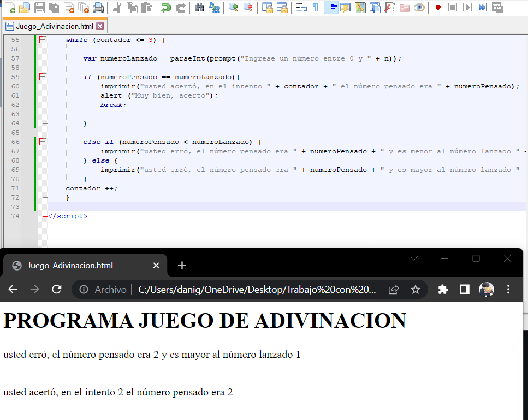The image size is (528, 420).
Task: Bookmark this page with star icon
Action: pyautogui.click(x=416, y=290)
